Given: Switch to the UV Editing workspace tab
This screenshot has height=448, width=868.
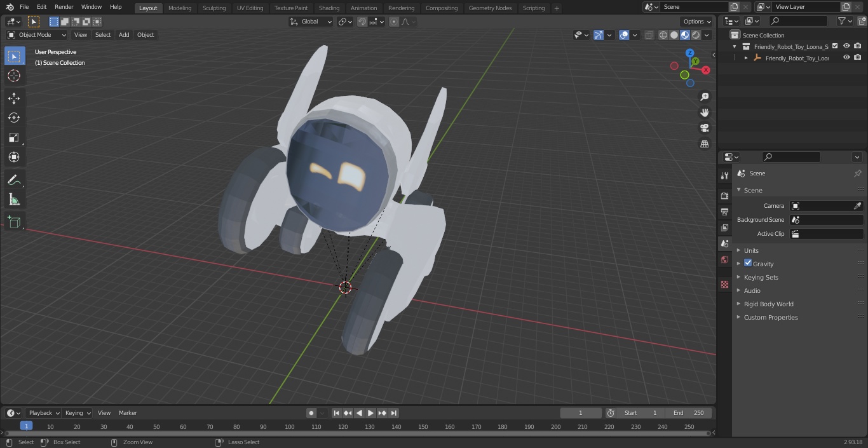Looking at the screenshot, I should pyautogui.click(x=250, y=8).
